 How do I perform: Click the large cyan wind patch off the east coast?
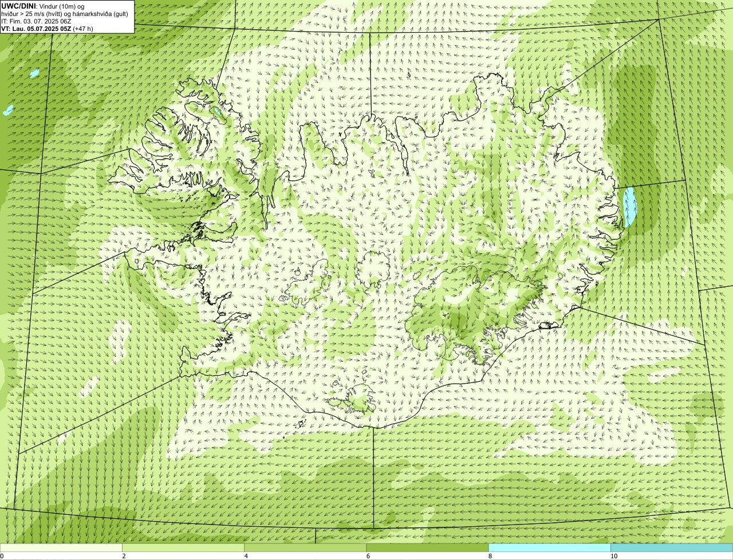630,207
